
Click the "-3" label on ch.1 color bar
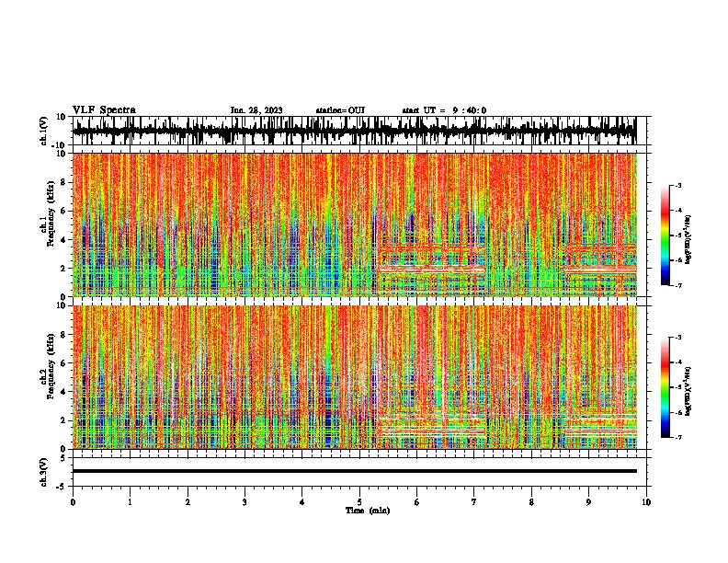click(678, 186)
